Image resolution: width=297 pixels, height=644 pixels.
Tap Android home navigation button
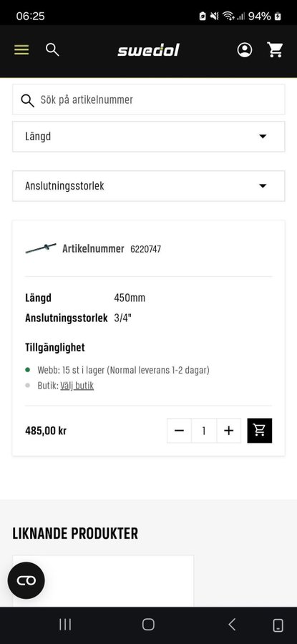click(148, 625)
